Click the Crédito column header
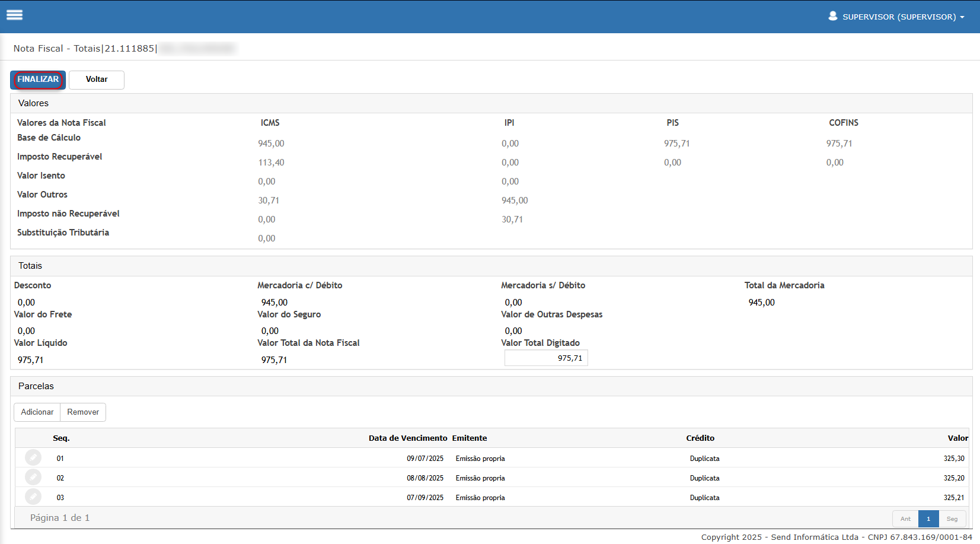Screen dimensions: 980x544 pyautogui.click(x=700, y=438)
